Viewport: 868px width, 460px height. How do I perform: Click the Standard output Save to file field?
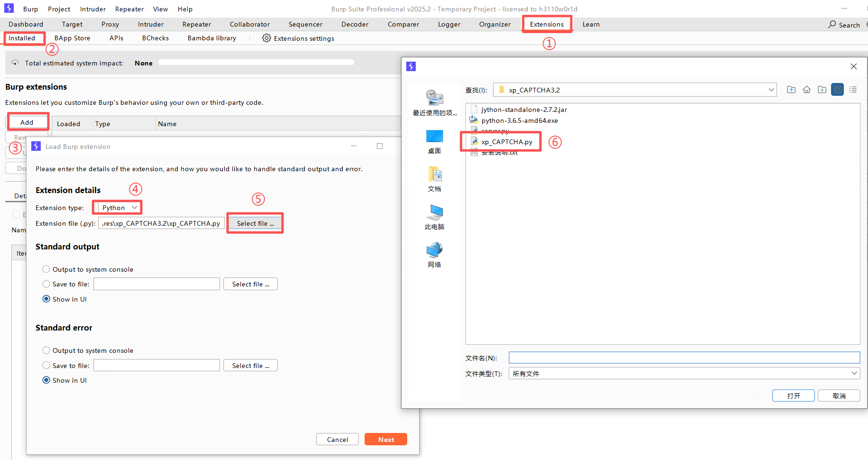click(156, 284)
